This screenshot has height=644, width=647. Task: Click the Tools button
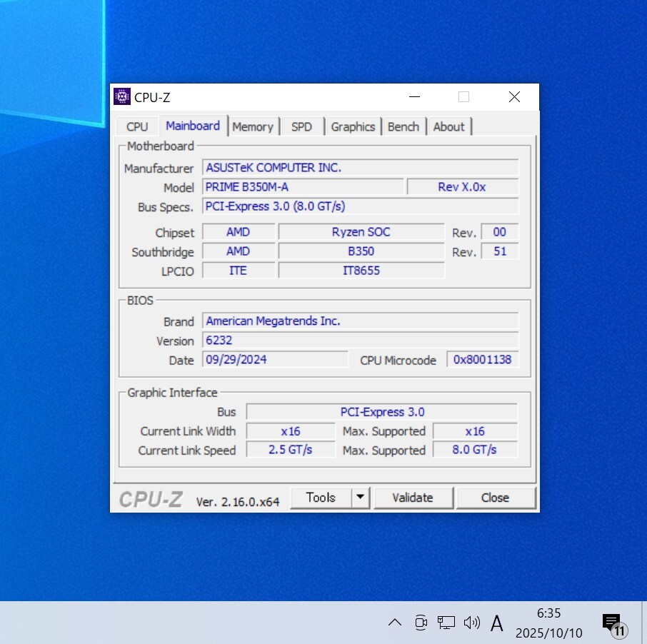click(x=321, y=498)
